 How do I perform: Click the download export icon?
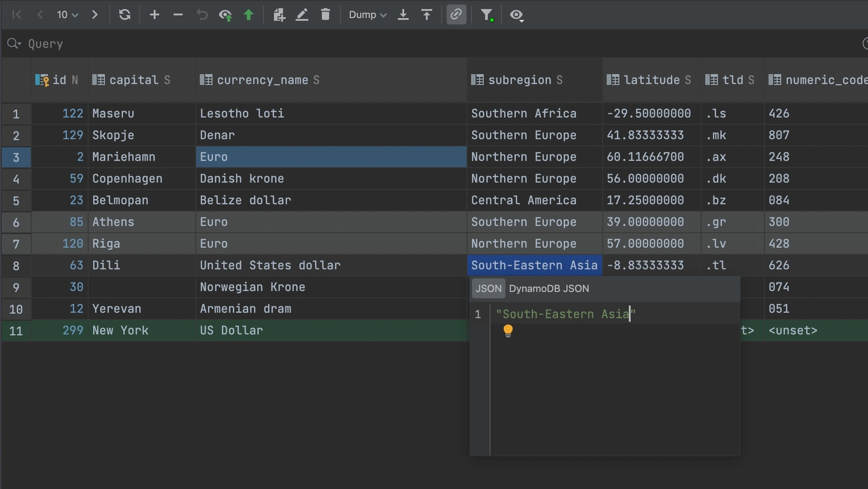click(x=403, y=15)
